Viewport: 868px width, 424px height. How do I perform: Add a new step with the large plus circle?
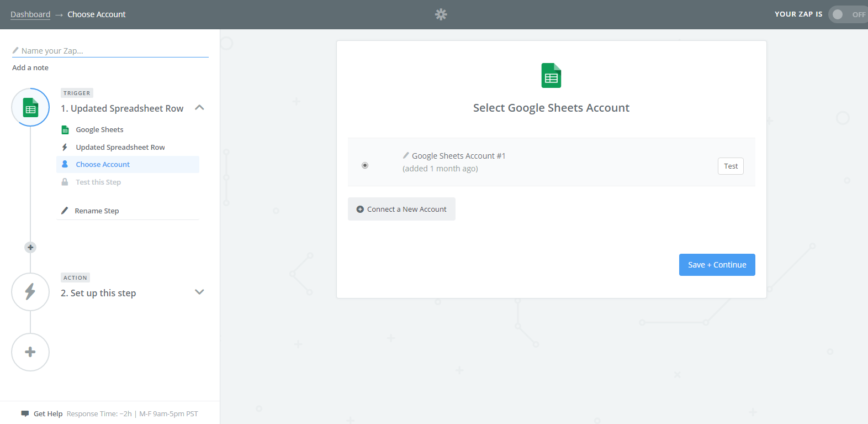tap(30, 352)
